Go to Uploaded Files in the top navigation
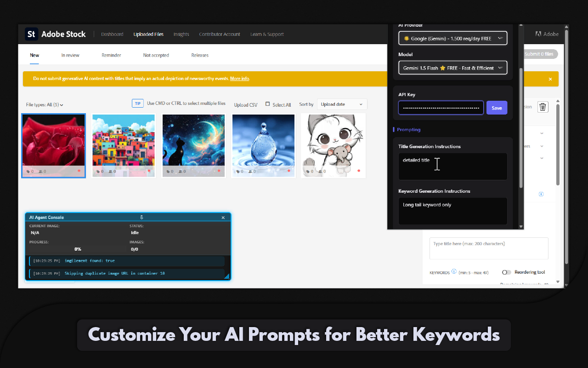The width and height of the screenshot is (588, 368). pos(148,34)
